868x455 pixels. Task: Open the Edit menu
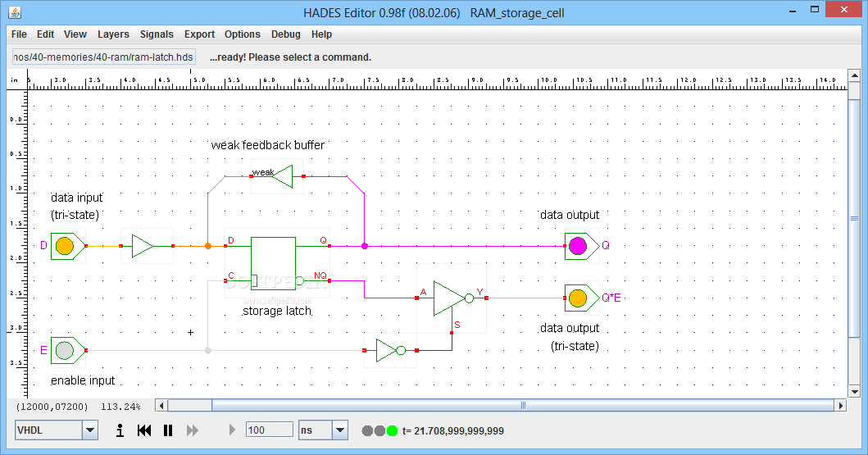coord(45,34)
